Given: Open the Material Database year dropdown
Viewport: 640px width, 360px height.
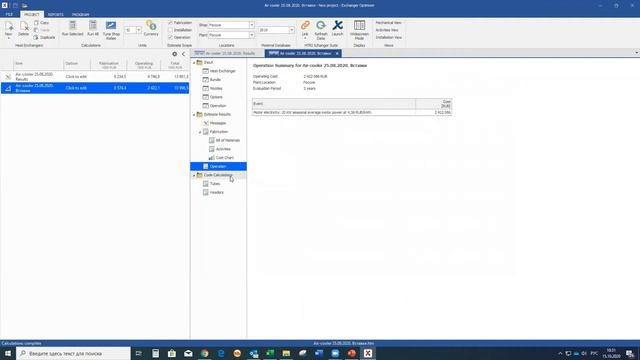Looking at the screenshot, I should 291,30.
